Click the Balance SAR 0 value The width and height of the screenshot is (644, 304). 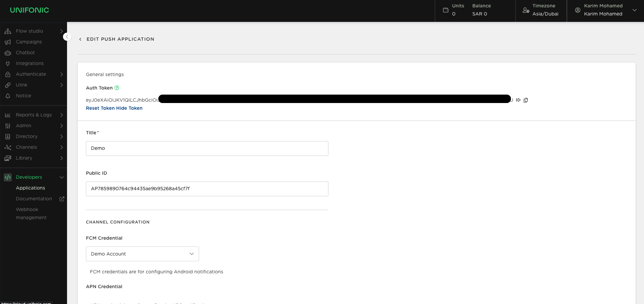coord(480,14)
